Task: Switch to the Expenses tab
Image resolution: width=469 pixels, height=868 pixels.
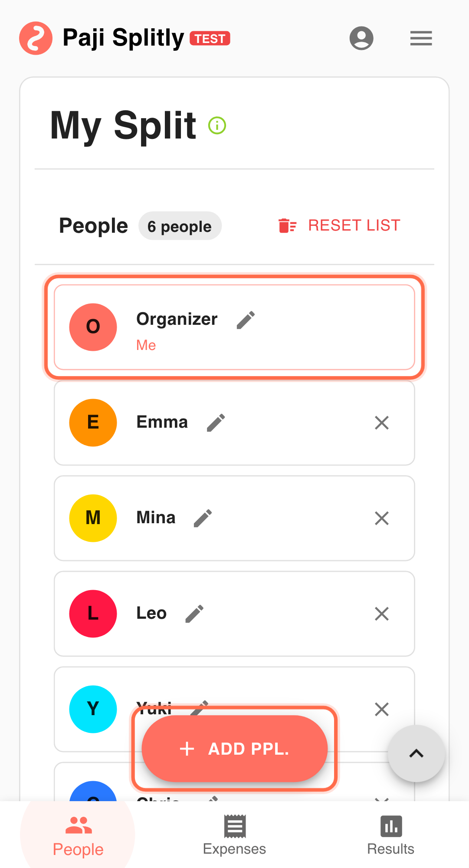Action: coord(234,835)
